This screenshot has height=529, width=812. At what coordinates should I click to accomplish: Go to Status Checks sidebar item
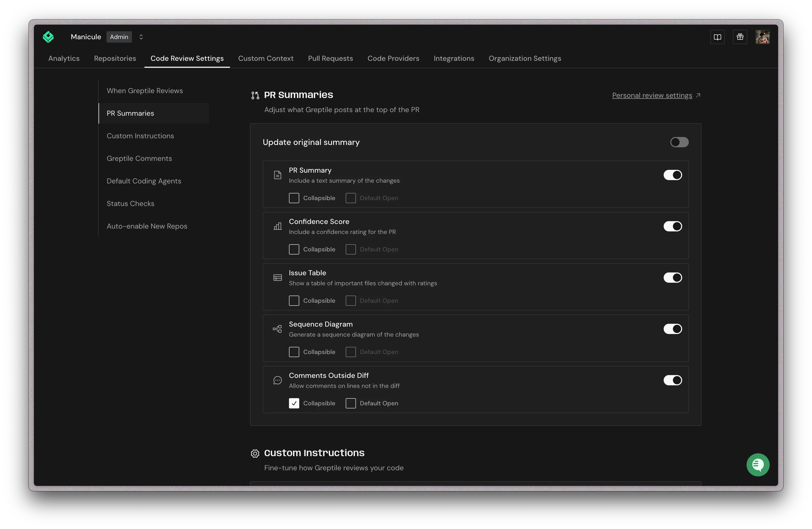(130, 204)
